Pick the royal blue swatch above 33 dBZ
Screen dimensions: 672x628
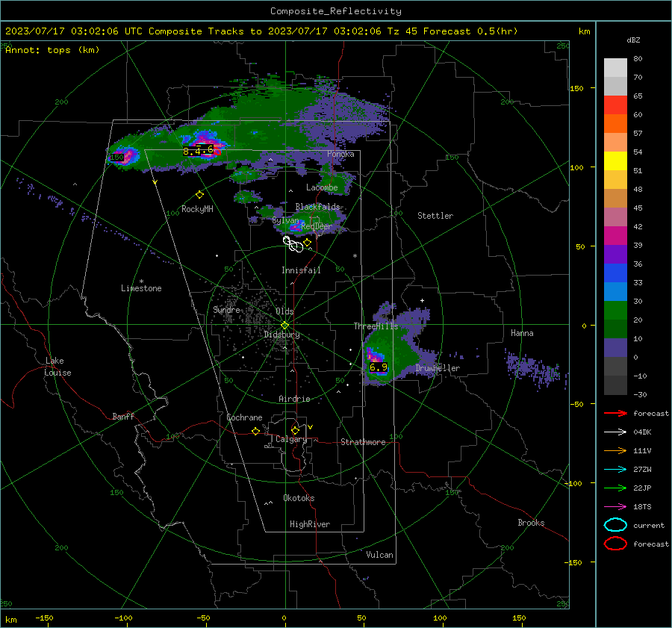pyautogui.click(x=615, y=273)
